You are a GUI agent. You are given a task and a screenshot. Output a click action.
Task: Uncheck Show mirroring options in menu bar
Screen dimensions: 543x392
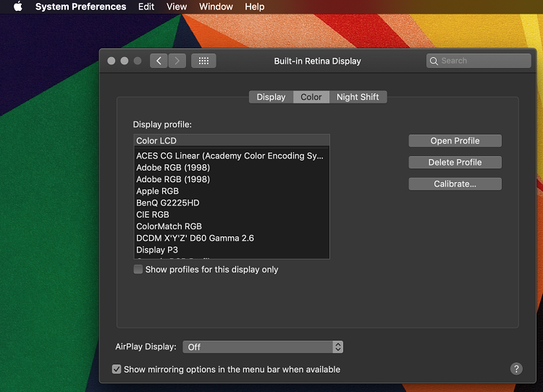[117, 369]
